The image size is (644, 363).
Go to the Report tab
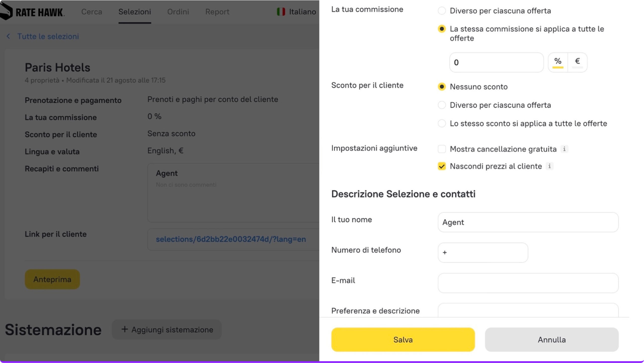pos(217,12)
